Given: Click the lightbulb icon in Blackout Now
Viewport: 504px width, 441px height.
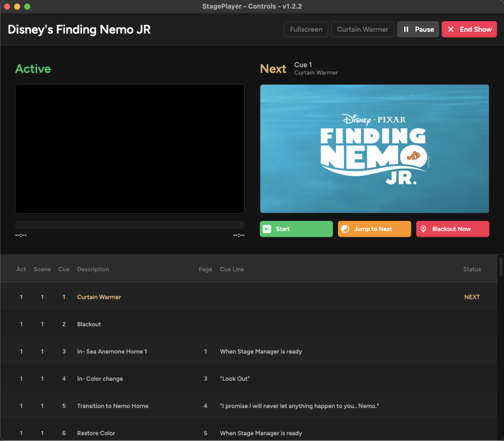Looking at the screenshot, I should coord(423,229).
